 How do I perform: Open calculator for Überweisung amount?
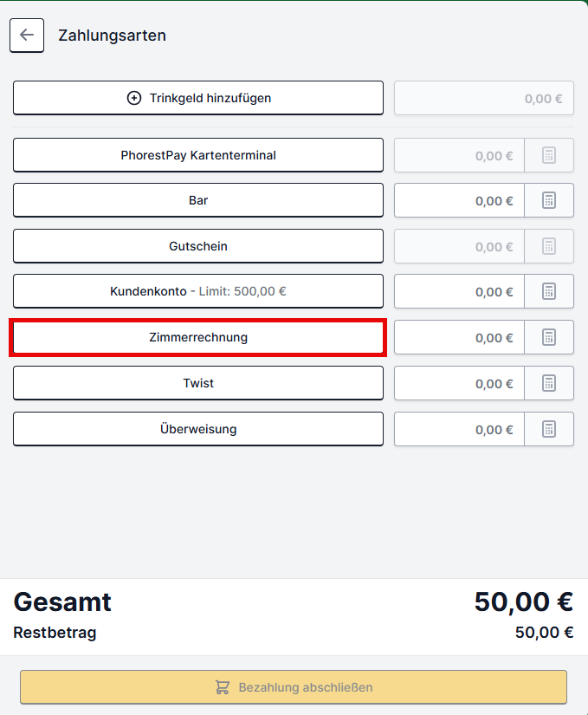[x=549, y=429]
